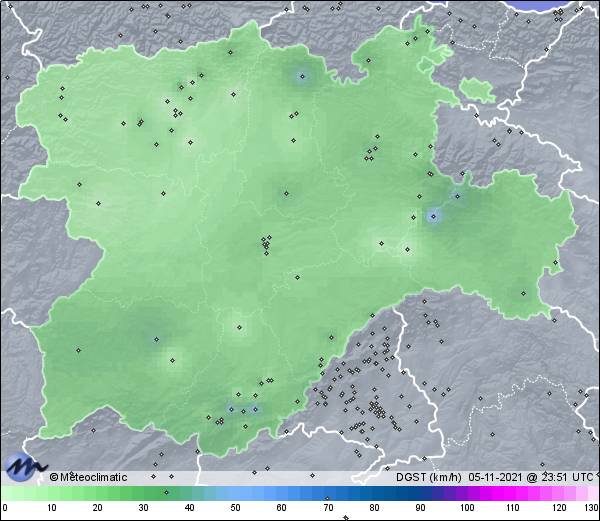
Task: Click the 20 value on the scale
Action: (98, 508)
